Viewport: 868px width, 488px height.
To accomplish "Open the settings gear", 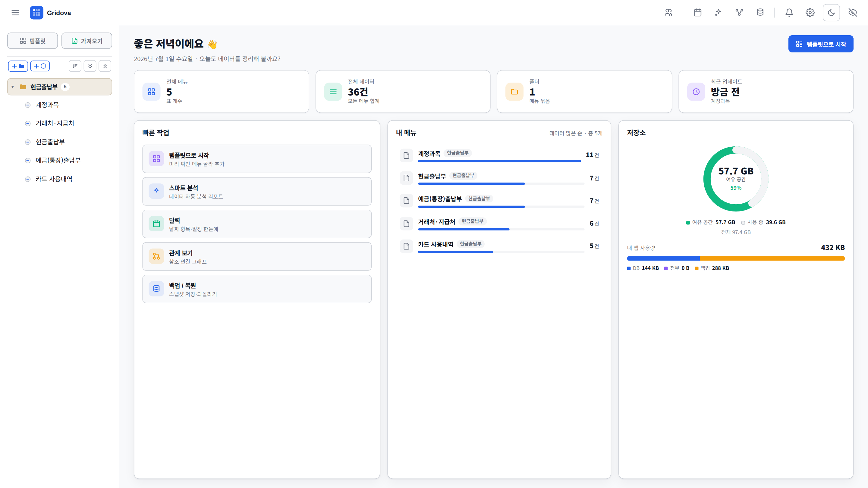I will (x=810, y=13).
